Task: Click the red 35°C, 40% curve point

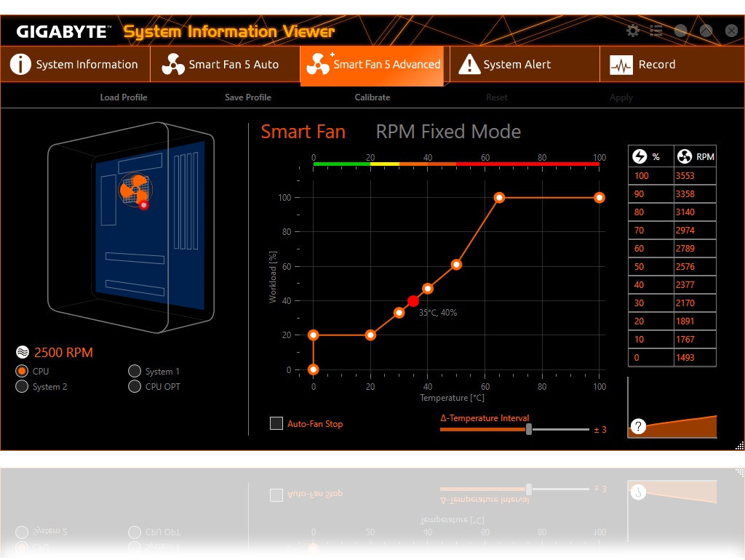Action: tap(413, 301)
